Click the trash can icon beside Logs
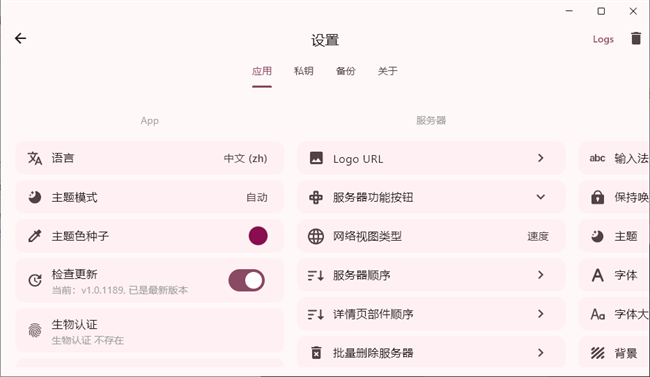 pyautogui.click(x=635, y=39)
